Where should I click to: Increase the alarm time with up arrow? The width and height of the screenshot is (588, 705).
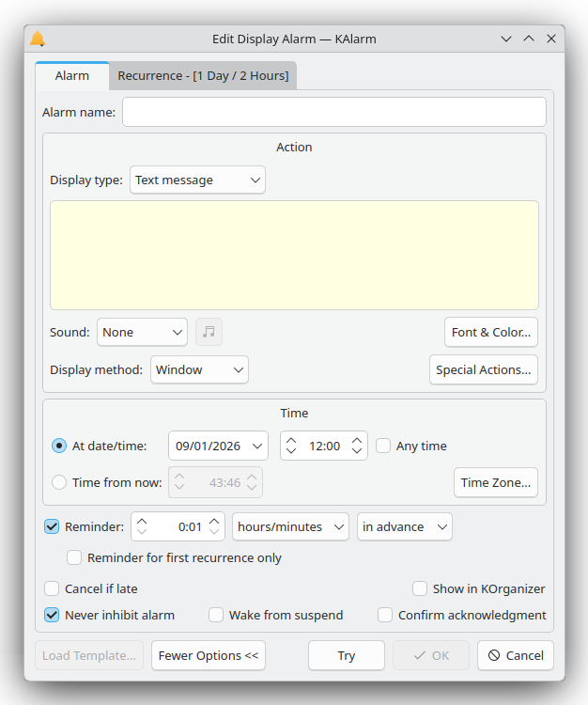357,439
